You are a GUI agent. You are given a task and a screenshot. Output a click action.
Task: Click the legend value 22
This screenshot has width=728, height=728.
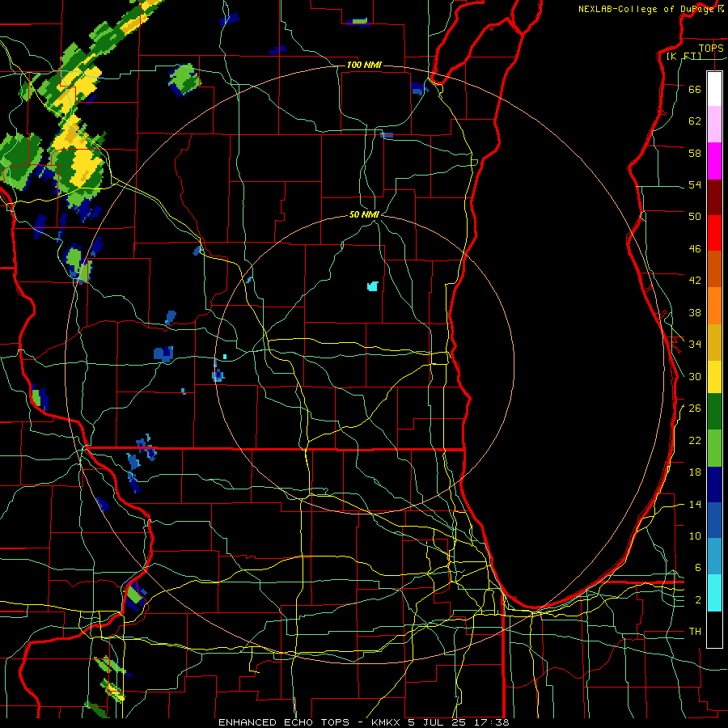click(695, 440)
